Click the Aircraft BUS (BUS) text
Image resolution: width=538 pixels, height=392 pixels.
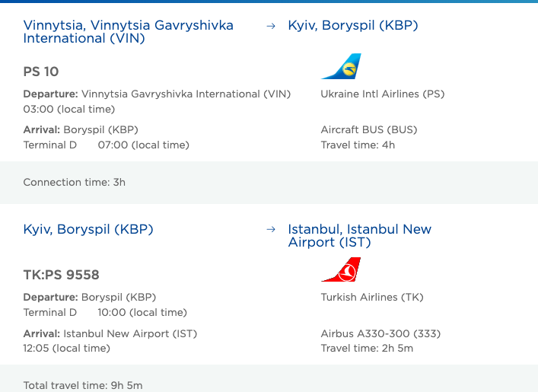pyautogui.click(x=369, y=129)
